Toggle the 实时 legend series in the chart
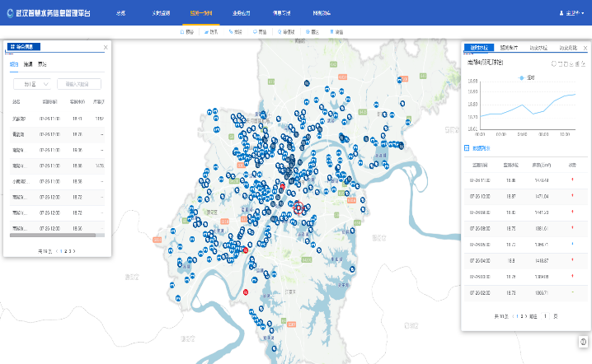Viewport: 592px width, 364px height. (525, 77)
